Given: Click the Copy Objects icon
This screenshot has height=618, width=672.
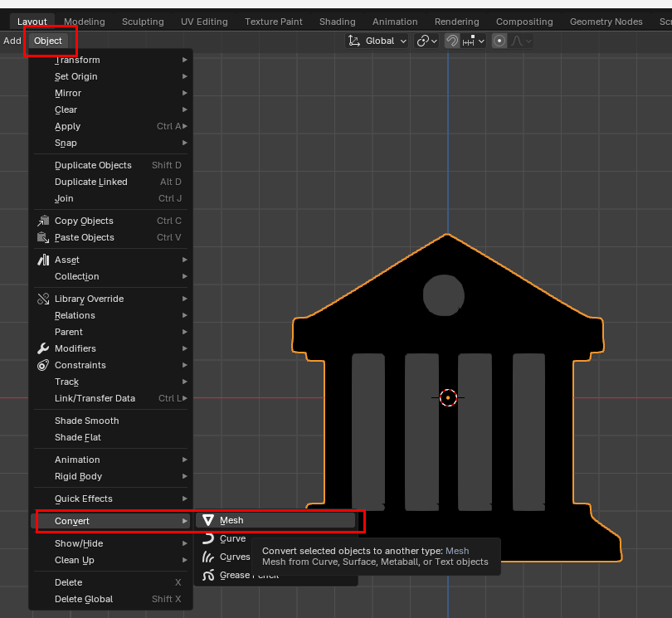Looking at the screenshot, I should [x=44, y=221].
